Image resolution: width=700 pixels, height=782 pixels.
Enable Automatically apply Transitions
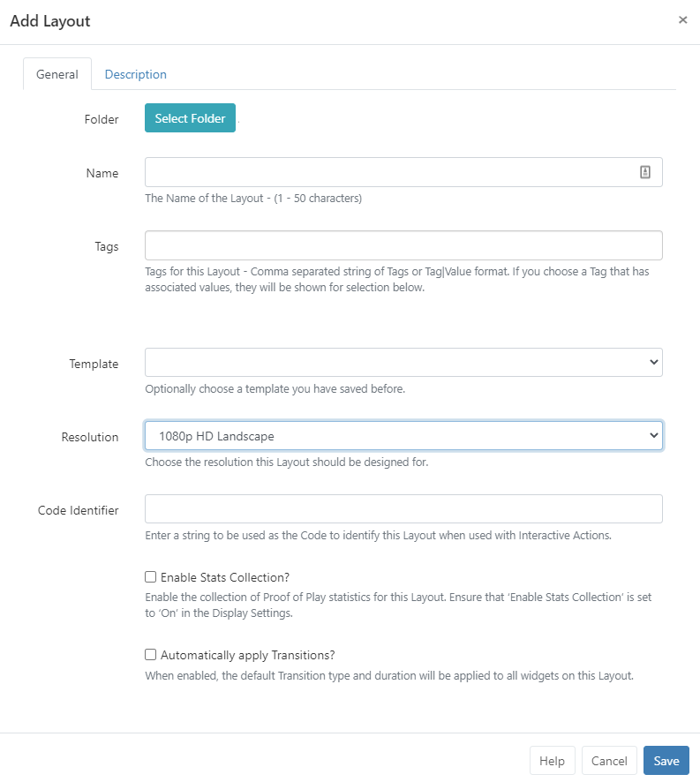pos(151,654)
